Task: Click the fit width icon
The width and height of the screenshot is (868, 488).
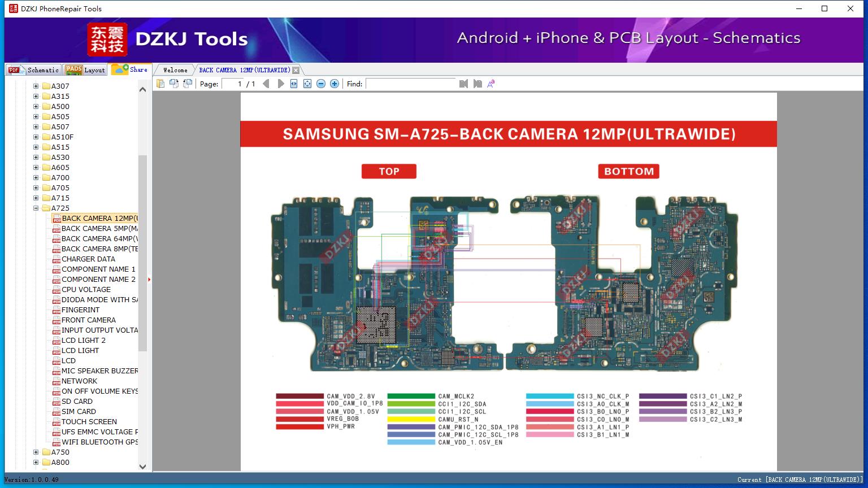Action: 294,84
